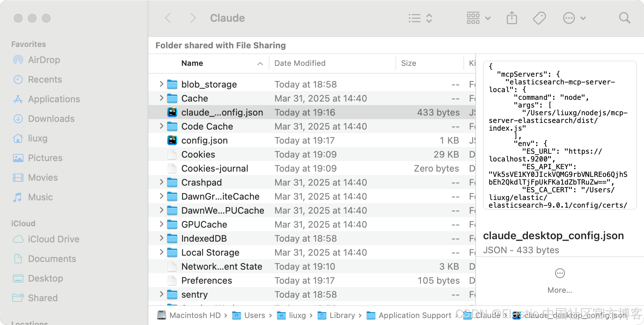Select the Network...ent State file
The height and width of the screenshot is (325, 644).
coord(222,267)
